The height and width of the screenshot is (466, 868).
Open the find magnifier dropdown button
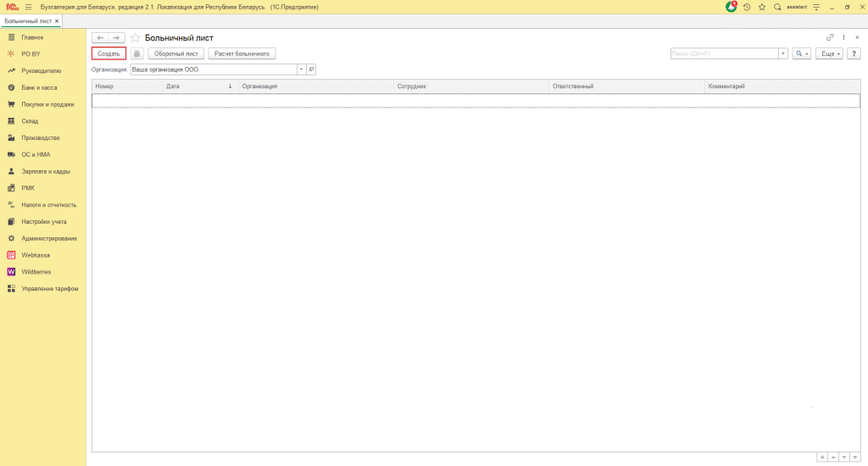[801, 53]
